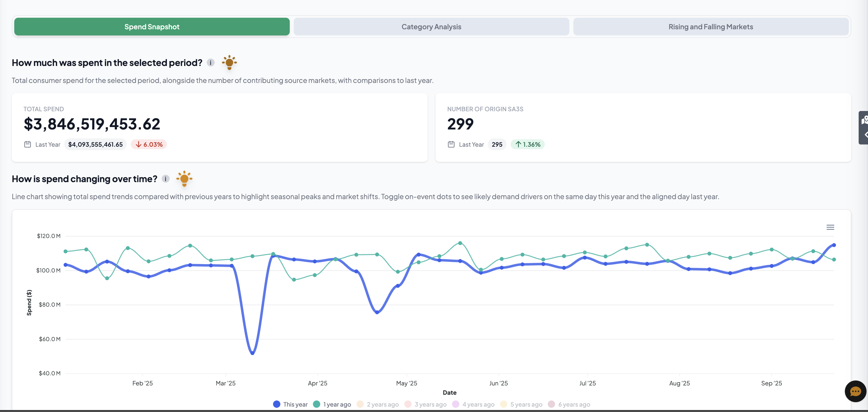Click the 6.03% decrease badge

pyautogui.click(x=149, y=144)
